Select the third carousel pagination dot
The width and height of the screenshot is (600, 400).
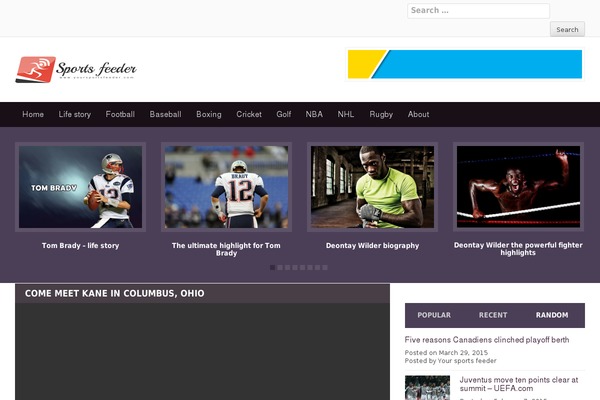point(287,268)
